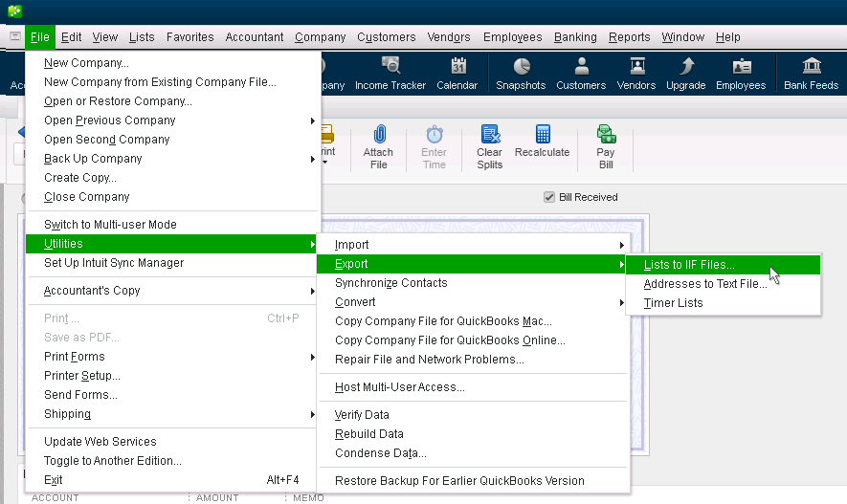Choose Lists to IIF Files
847x504 pixels.
tap(723, 265)
